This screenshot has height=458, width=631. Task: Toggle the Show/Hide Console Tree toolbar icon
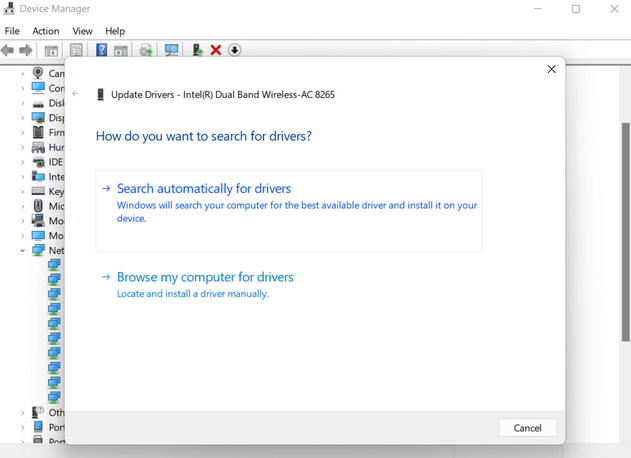click(51, 51)
